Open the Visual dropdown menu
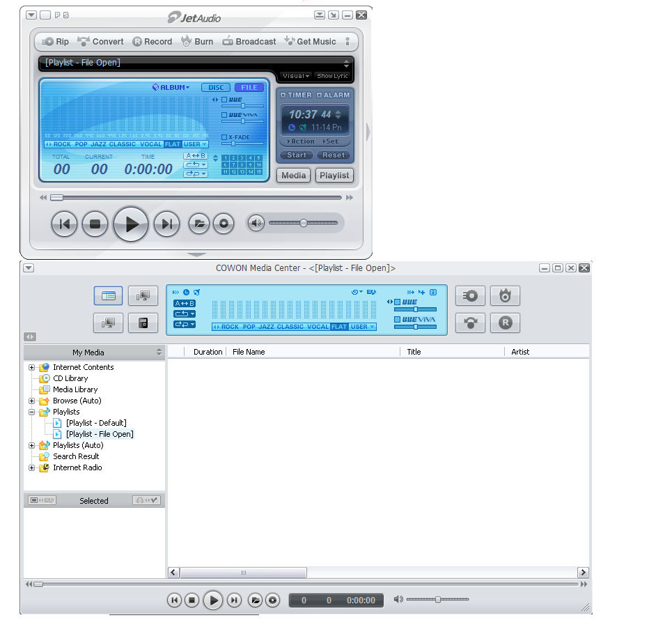Screen dimensions: 672x627 coord(296,76)
